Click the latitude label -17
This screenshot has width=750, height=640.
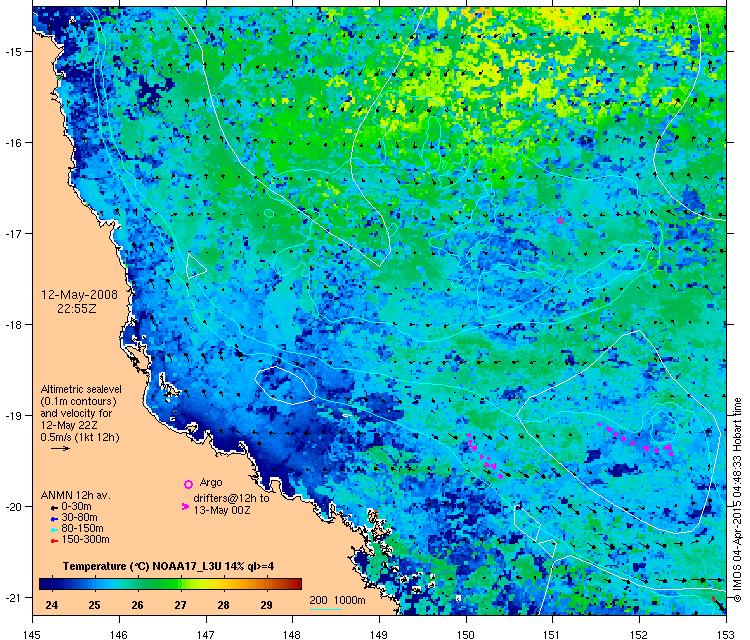[13, 233]
